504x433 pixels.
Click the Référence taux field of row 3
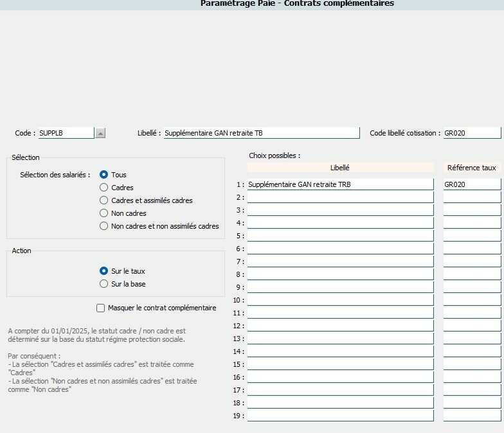[x=472, y=210]
